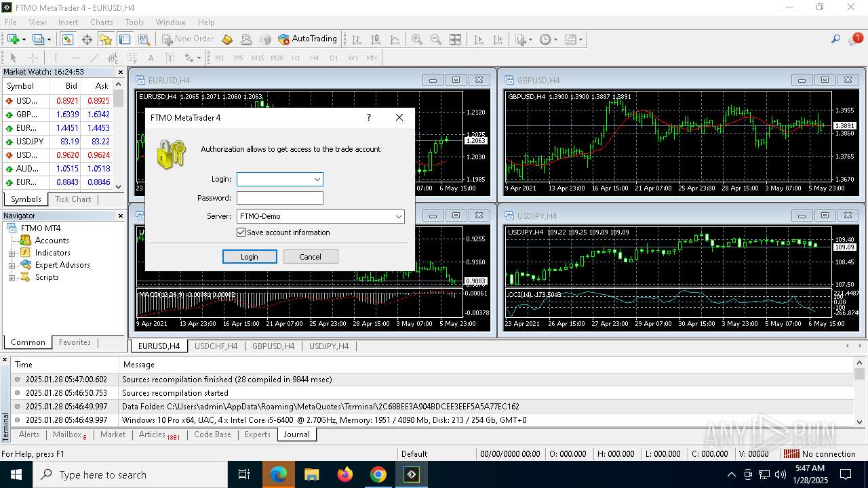Click the dialog help question mark button
The image size is (868, 488).
(369, 117)
